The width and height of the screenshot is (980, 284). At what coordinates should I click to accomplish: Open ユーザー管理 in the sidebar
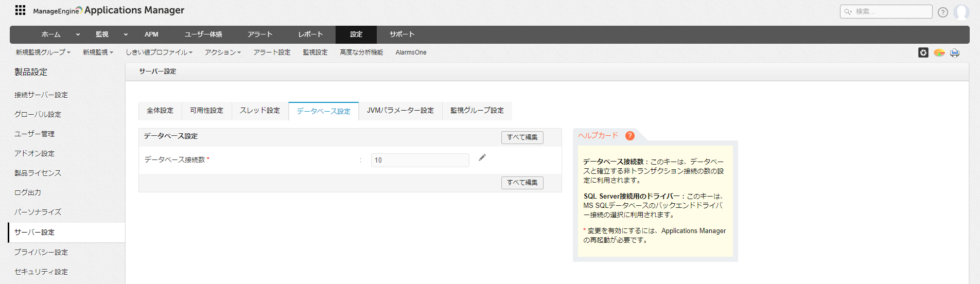tap(34, 134)
